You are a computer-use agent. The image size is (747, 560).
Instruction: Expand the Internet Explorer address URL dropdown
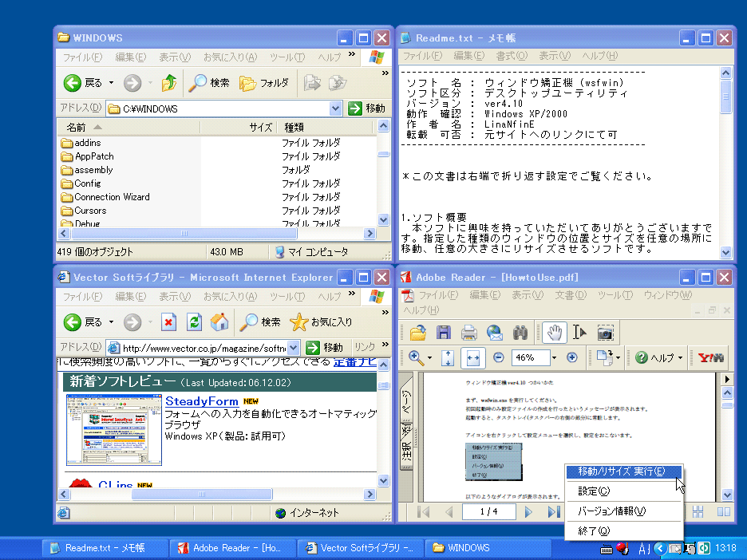(294, 348)
